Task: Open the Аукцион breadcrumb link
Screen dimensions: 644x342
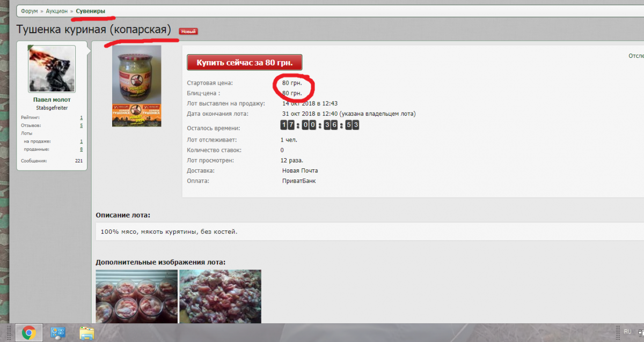Action: (57, 11)
